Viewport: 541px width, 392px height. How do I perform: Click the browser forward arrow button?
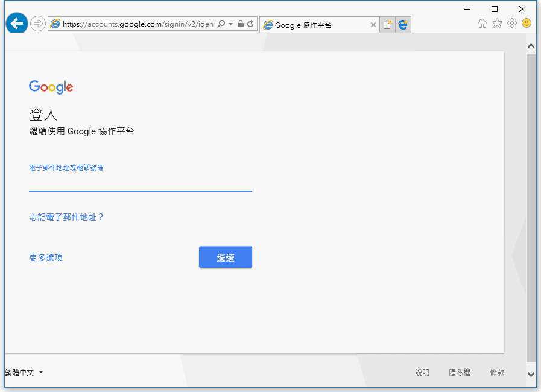(37, 24)
